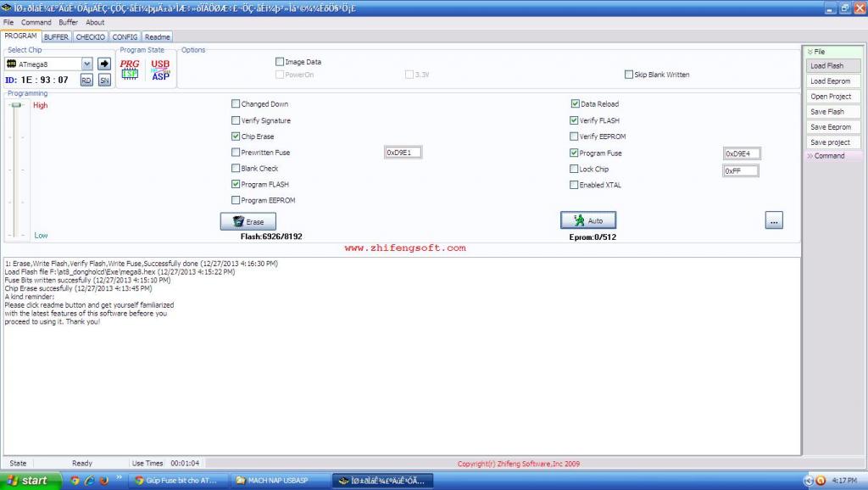868x490 pixels.
Task: Click Save Eeprom button
Action: pyautogui.click(x=833, y=127)
